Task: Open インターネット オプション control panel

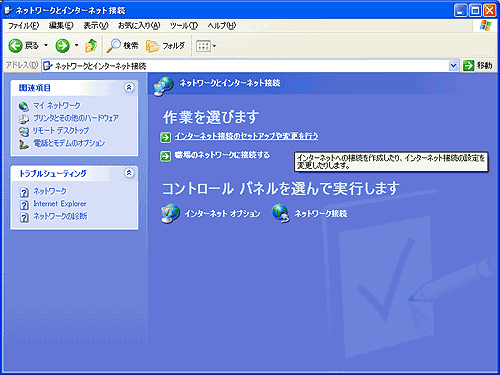Action: 222,214
